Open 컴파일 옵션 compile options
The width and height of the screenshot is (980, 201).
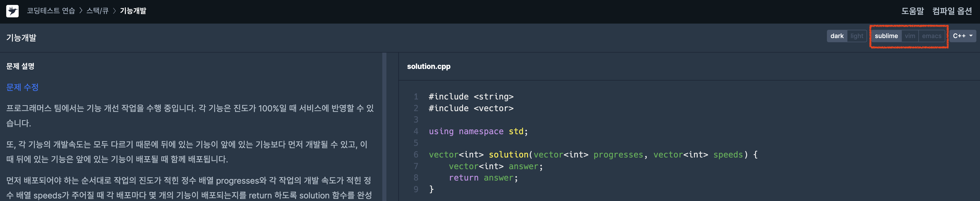pos(952,11)
